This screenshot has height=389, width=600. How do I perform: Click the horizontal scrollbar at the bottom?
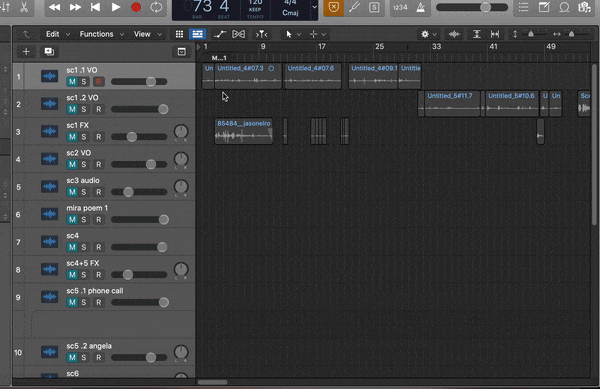click(213, 382)
